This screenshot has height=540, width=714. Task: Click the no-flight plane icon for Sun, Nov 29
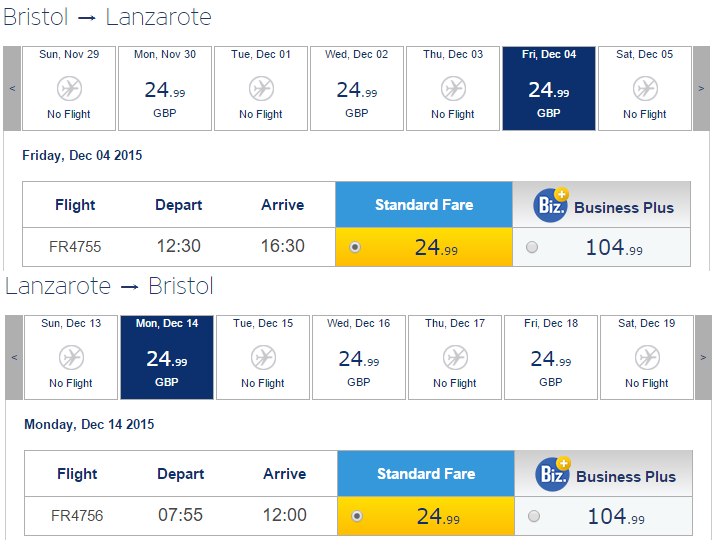[x=69, y=88]
